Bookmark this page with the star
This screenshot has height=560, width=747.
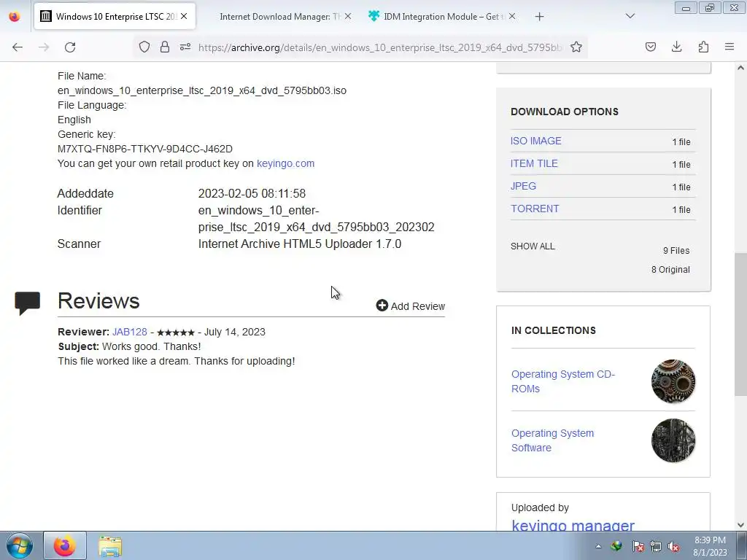click(576, 47)
